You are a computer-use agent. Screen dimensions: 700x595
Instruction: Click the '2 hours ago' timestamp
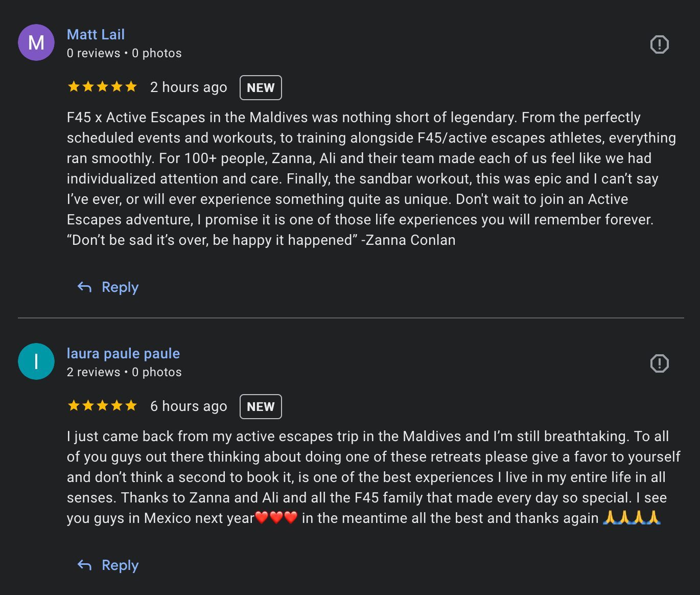(189, 87)
